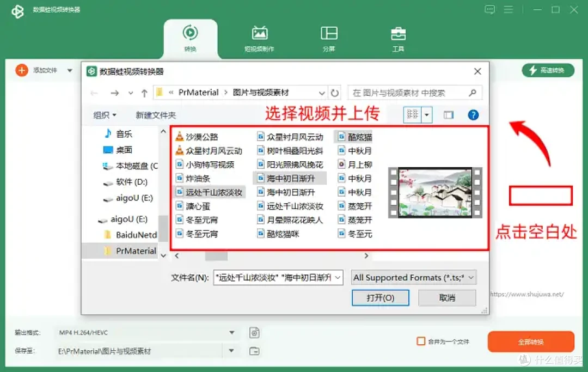Toggle the preview pane icon
This screenshot has height=372, width=588.
point(449,115)
